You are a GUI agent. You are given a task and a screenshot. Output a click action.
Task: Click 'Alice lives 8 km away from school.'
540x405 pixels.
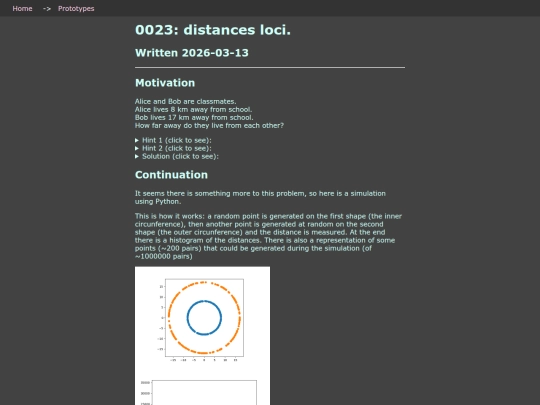tap(194, 110)
